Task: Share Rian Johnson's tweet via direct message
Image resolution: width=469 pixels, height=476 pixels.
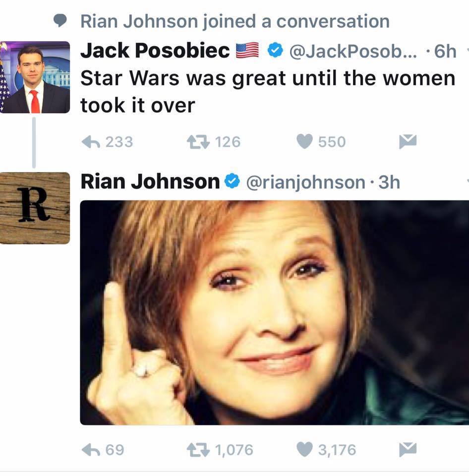Action: [408, 450]
